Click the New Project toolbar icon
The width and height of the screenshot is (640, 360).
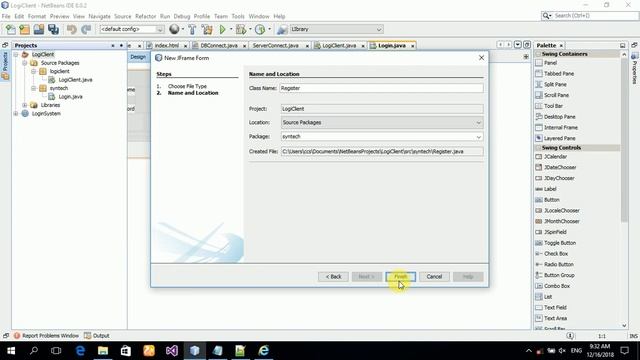(x=24, y=29)
